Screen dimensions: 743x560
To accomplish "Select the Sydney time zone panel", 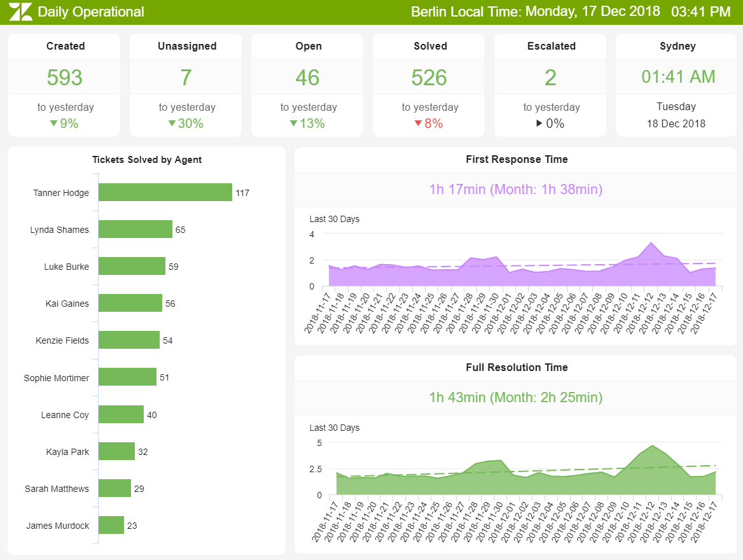I will tap(676, 85).
